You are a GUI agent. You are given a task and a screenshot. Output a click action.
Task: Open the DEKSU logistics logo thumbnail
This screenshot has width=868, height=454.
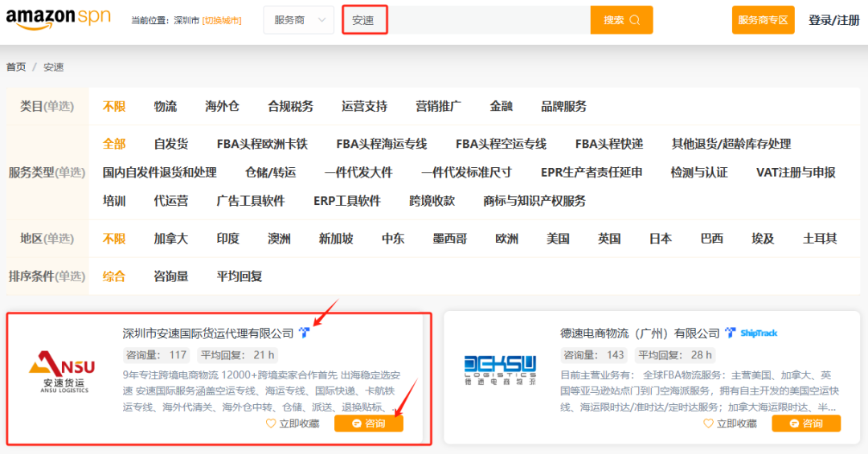(x=500, y=370)
